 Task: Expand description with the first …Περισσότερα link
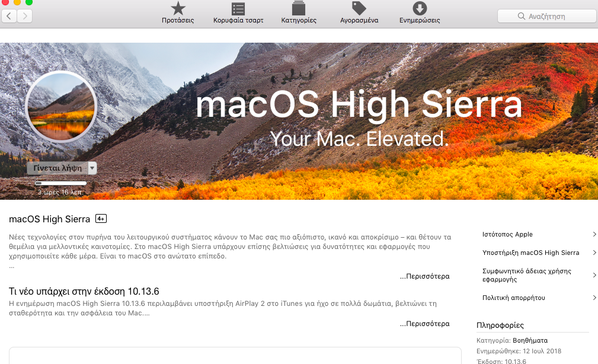(x=425, y=276)
